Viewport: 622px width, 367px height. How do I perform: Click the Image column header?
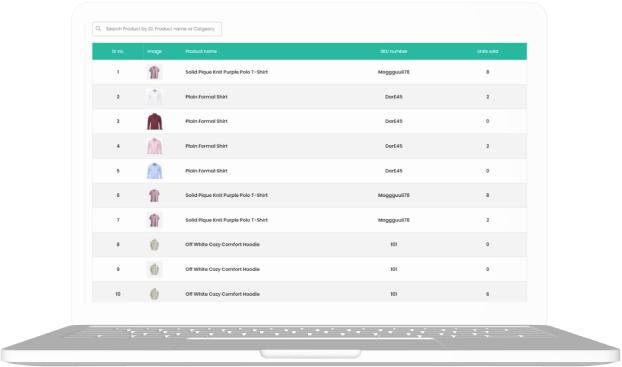coord(154,51)
